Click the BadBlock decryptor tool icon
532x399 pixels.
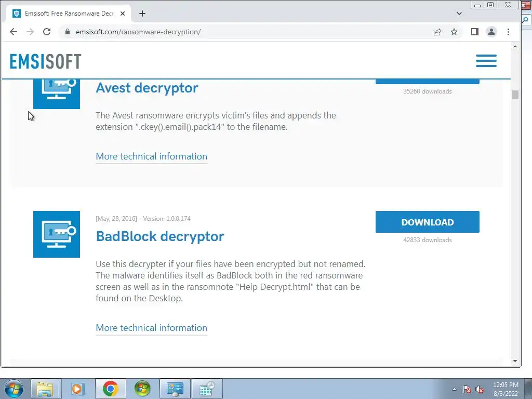pyautogui.click(x=57, y=234)
